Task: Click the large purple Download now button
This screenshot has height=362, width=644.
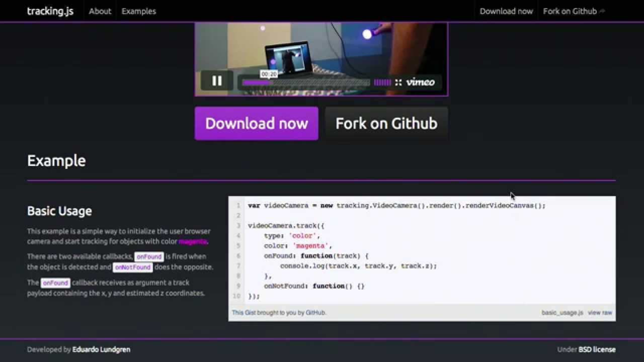Action: point(257,123)
